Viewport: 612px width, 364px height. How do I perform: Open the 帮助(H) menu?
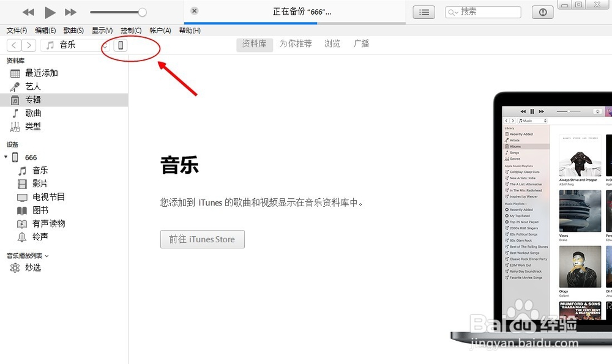tap(190, 31)
